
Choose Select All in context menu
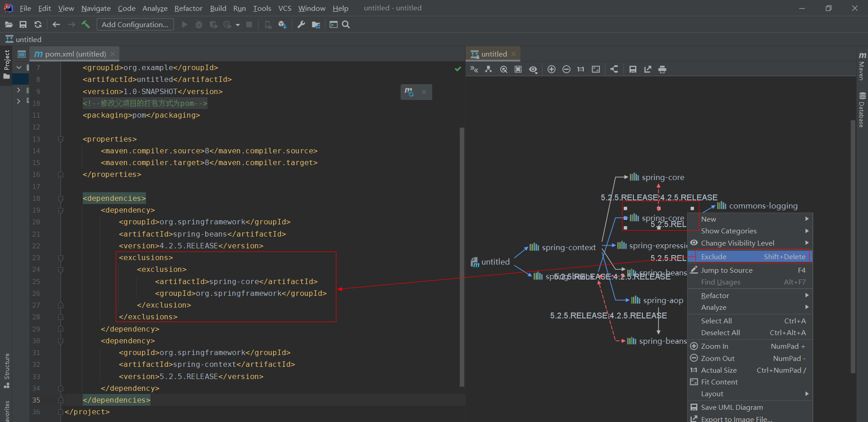point(750,321)
